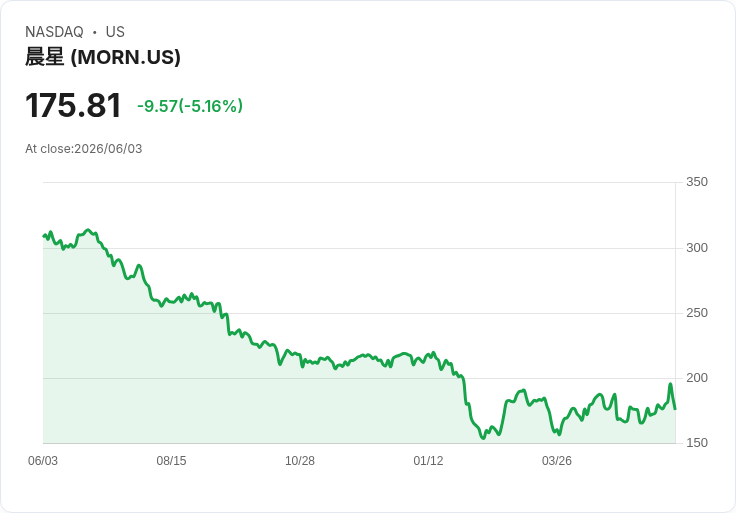This screenshot has width=736, height=513.
Task: Click the At close:2026/06/03 timestamp
Action: click(x=84, y=149)
